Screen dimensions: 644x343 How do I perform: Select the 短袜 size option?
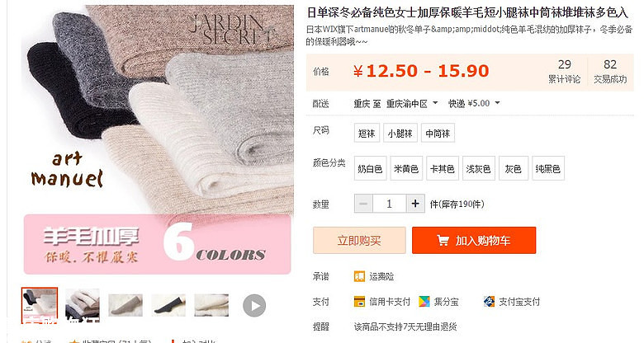coord(367,134)
